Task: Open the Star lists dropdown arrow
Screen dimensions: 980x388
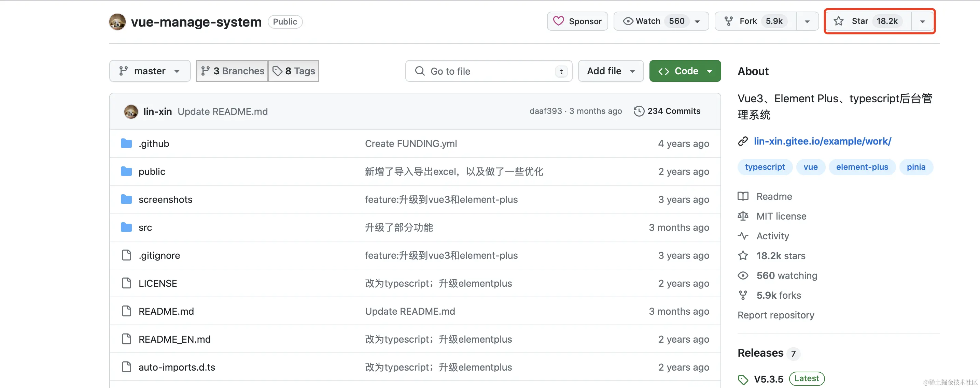Action: (923, 21)
